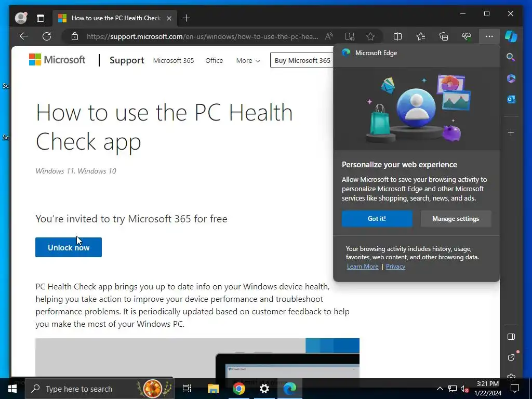Open File Explorer from taskbar
The width and height of the screenshot is (532, 399).
coord(213,389)
